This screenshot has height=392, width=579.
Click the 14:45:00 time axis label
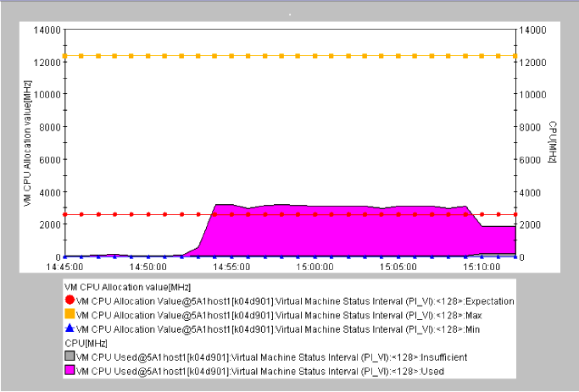(x=64, y=267)
